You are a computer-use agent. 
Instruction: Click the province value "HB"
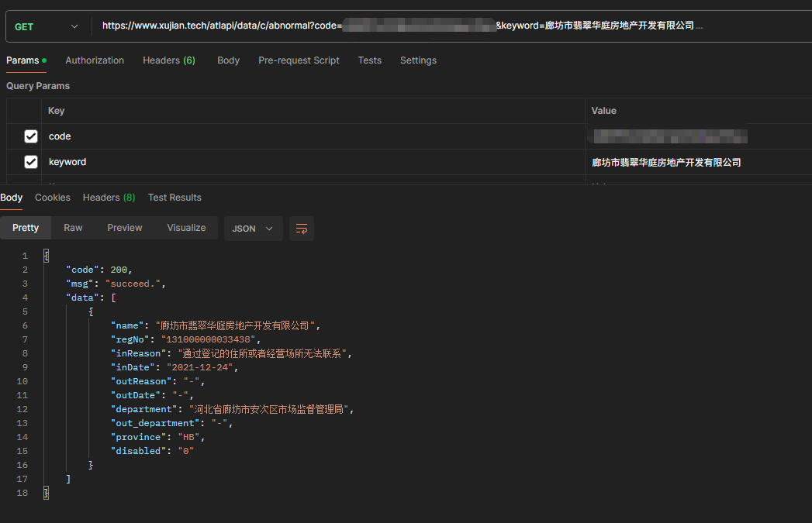coord(189,437)
